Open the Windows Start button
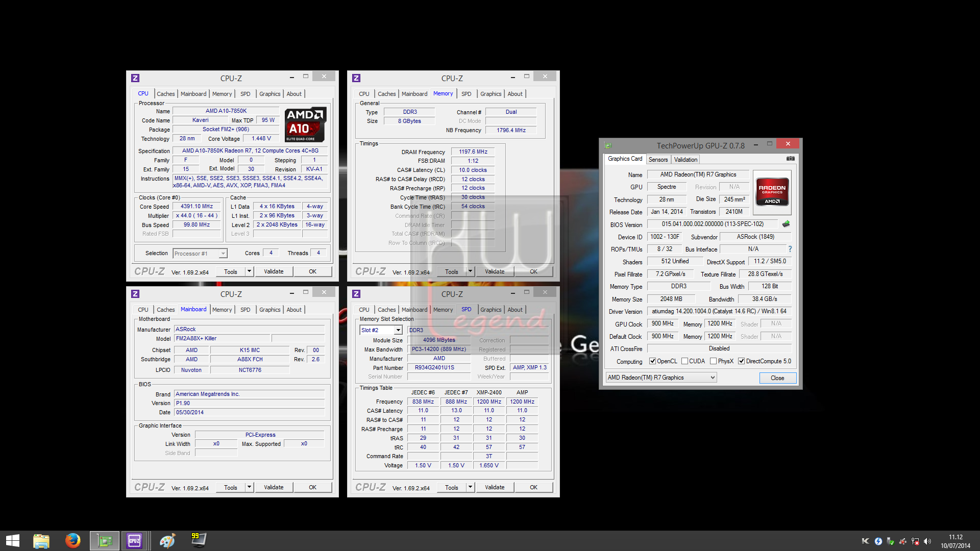Screen dimensions: 980x551 pos(12,541)
